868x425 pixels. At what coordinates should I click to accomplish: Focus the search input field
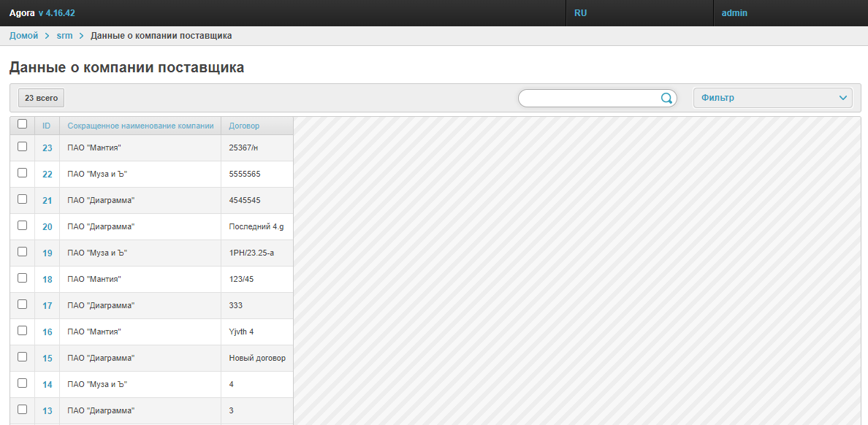click(588, 98)
